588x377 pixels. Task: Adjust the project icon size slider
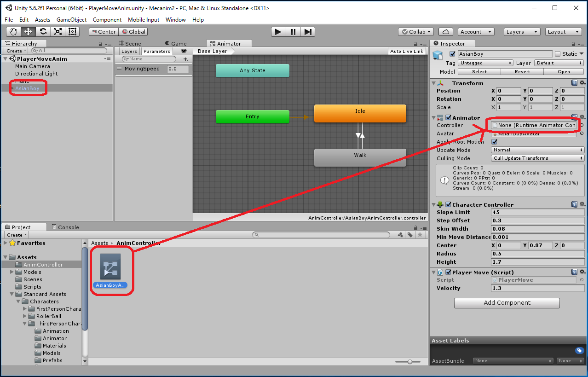click(x=409, y=362)
